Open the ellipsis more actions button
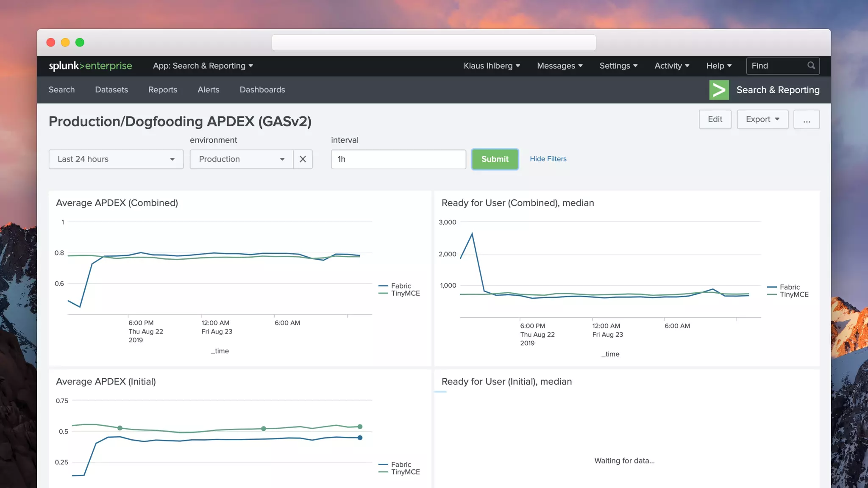 (806, 119)
